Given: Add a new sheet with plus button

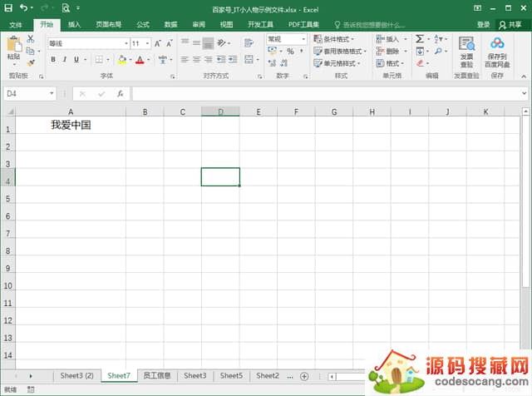Looking at the screenshot, I should [x=304, y=376].
